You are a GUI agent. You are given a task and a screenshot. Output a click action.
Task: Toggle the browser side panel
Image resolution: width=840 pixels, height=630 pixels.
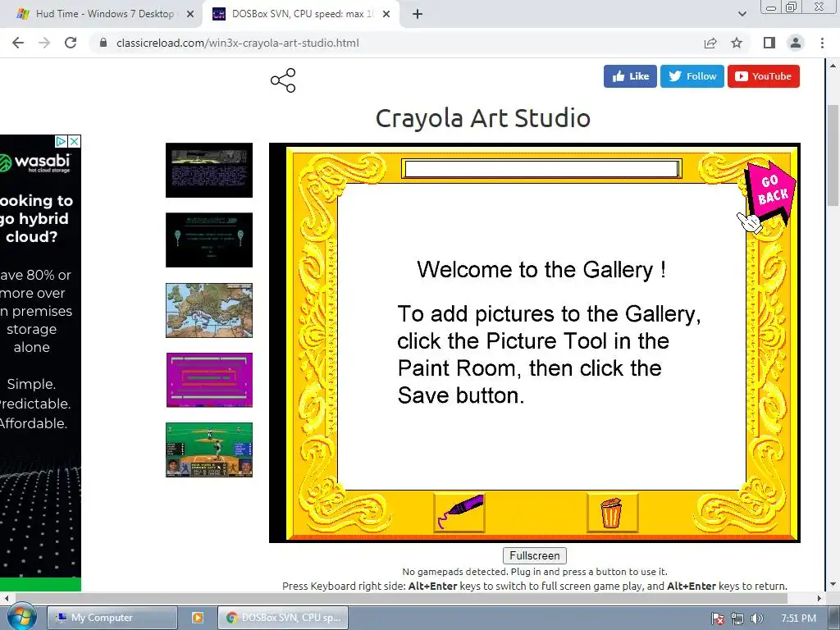click(769, 43)
